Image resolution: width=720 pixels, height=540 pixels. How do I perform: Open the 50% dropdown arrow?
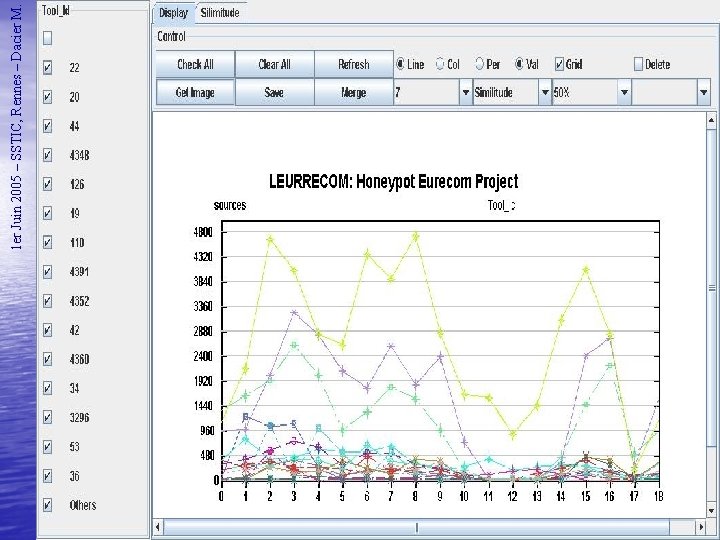coord(624,92)
